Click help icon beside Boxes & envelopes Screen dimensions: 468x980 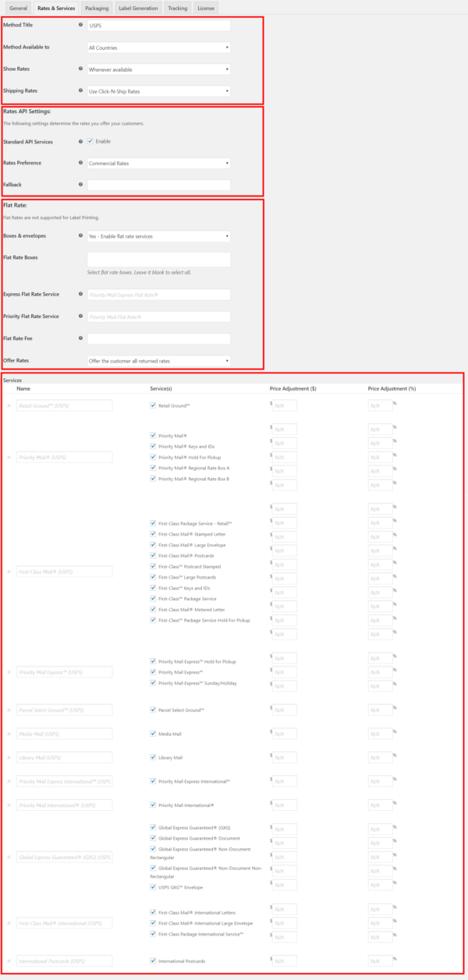click(x=81, y=235)
